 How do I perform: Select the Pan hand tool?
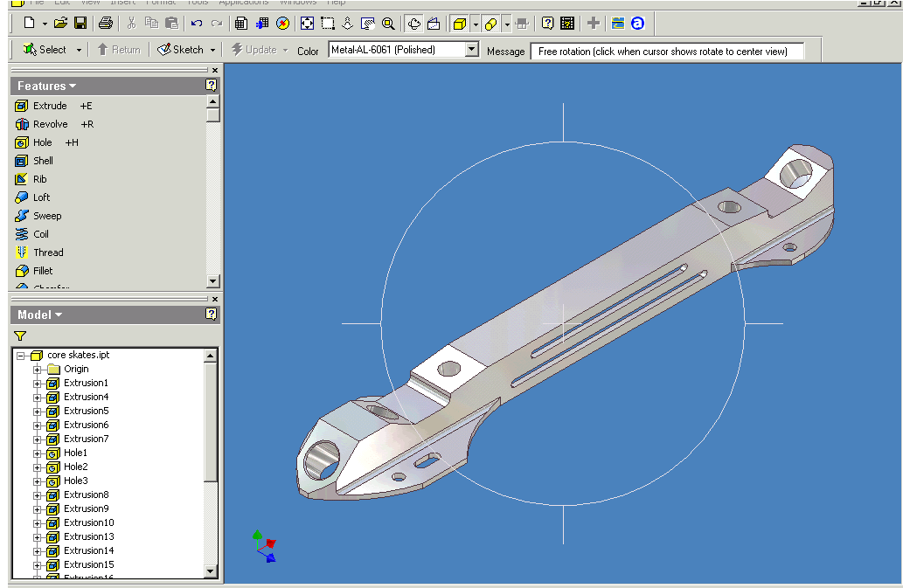click(x=367, y=23)
